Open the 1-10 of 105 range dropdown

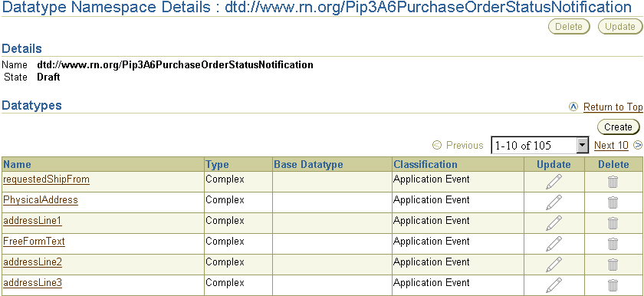(540, 146)
